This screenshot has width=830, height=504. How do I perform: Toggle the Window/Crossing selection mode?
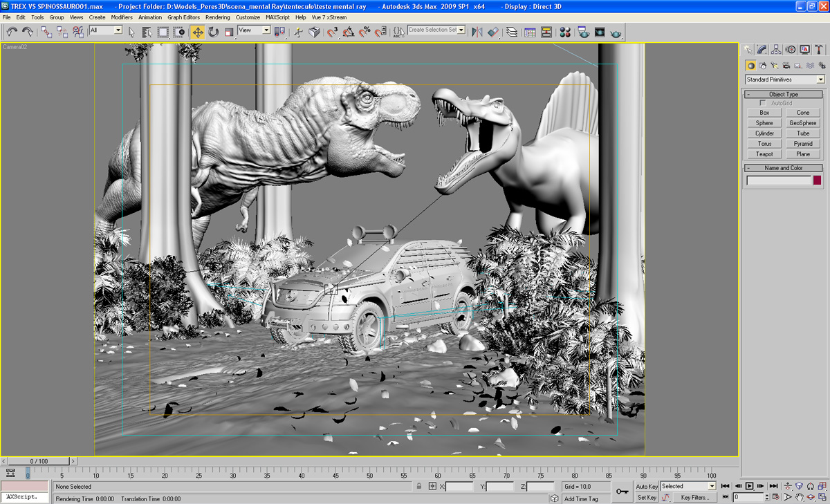coord(179,32)
